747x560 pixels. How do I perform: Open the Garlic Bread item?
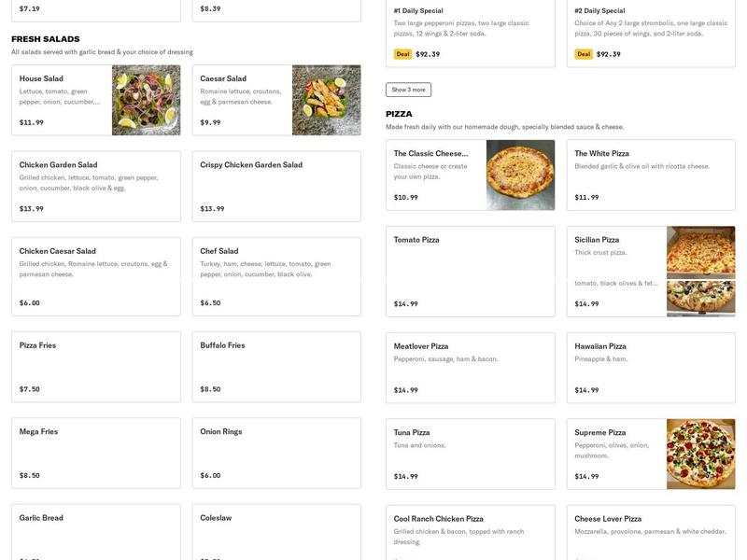[93, 527]
